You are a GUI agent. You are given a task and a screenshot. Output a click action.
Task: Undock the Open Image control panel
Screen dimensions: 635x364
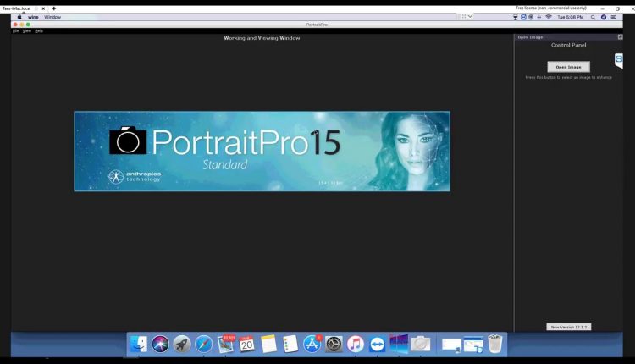[x=620, y=37]
